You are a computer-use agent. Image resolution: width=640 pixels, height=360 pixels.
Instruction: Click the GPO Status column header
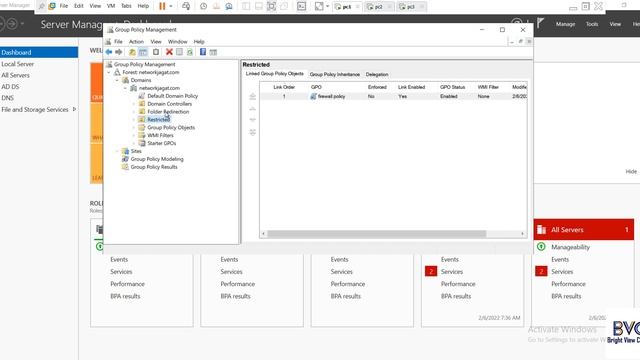pyautogui.click(x=452, y=87)
